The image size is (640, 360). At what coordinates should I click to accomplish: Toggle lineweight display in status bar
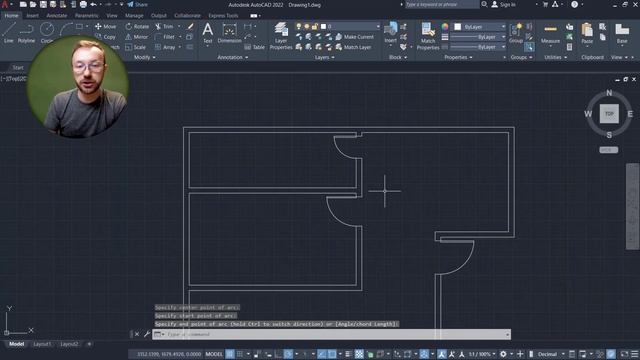click(x=348, y=354)
